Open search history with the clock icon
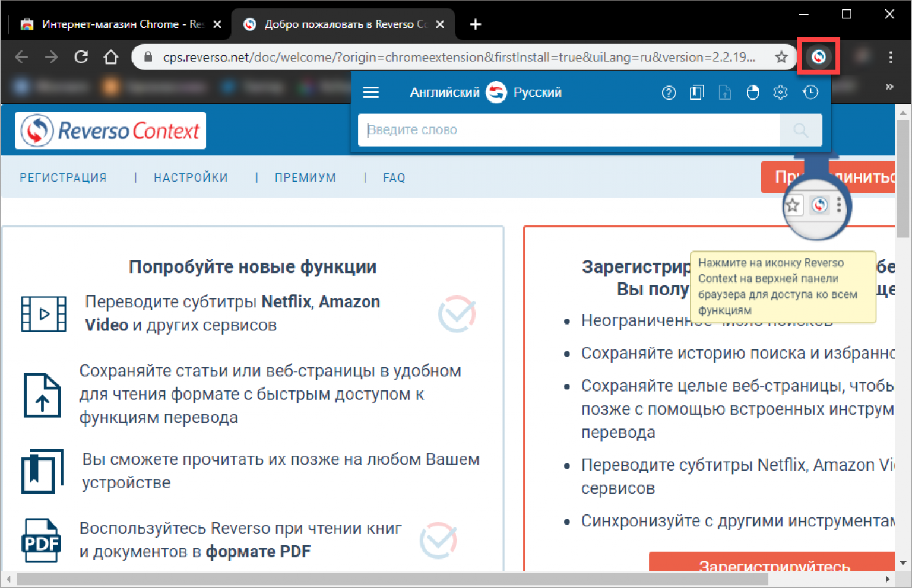 tap(810, 93)
